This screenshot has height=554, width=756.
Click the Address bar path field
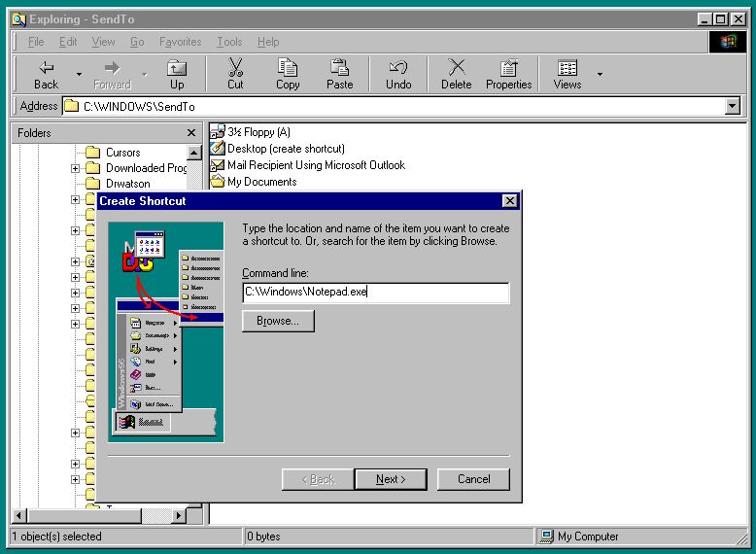(x=393, y=106)
